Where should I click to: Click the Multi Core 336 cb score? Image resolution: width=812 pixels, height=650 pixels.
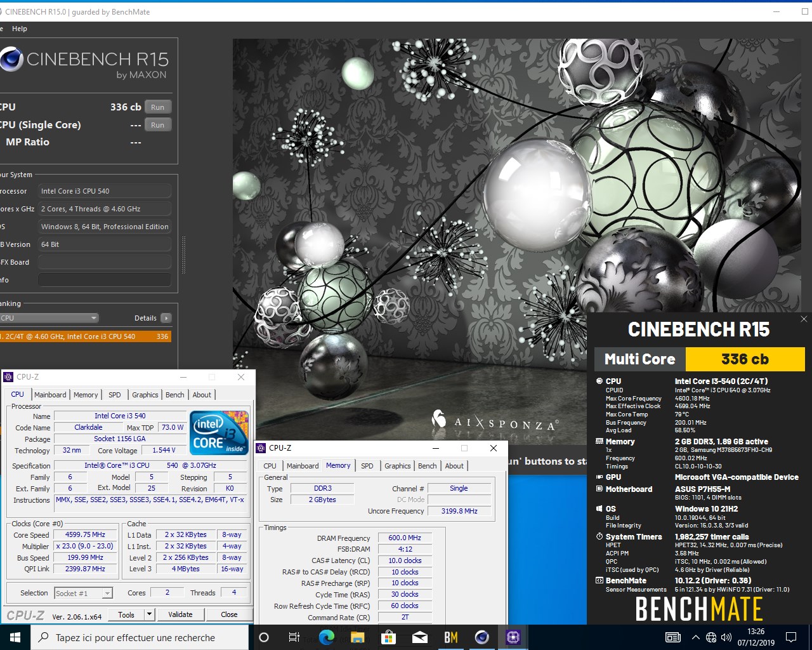(x=745, y=359)
